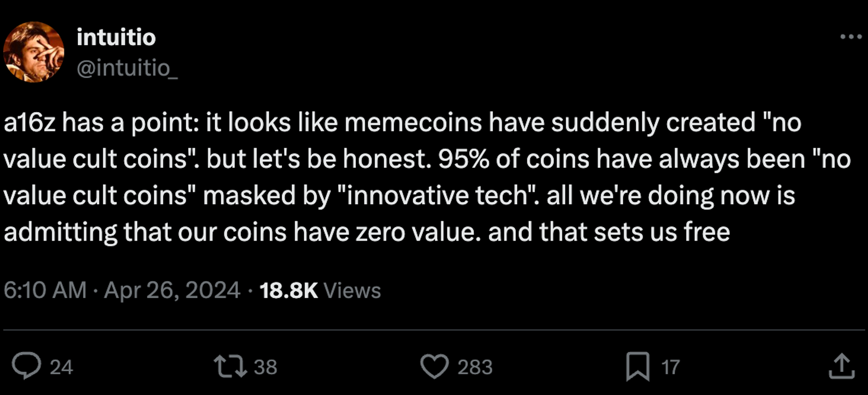The width and height of the screenshot is (868, 395).
Task: Click the word "a16z" in the post
Action: (x=30, y=123)
